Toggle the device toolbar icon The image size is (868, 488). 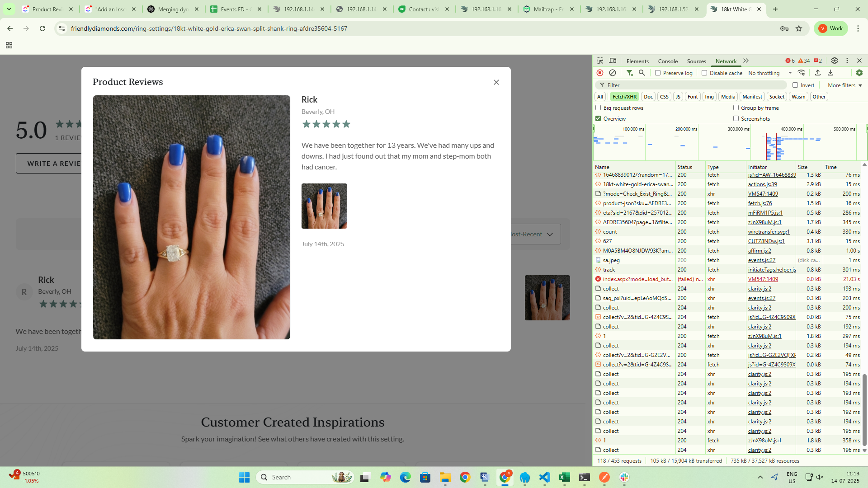tap(613, 61)
